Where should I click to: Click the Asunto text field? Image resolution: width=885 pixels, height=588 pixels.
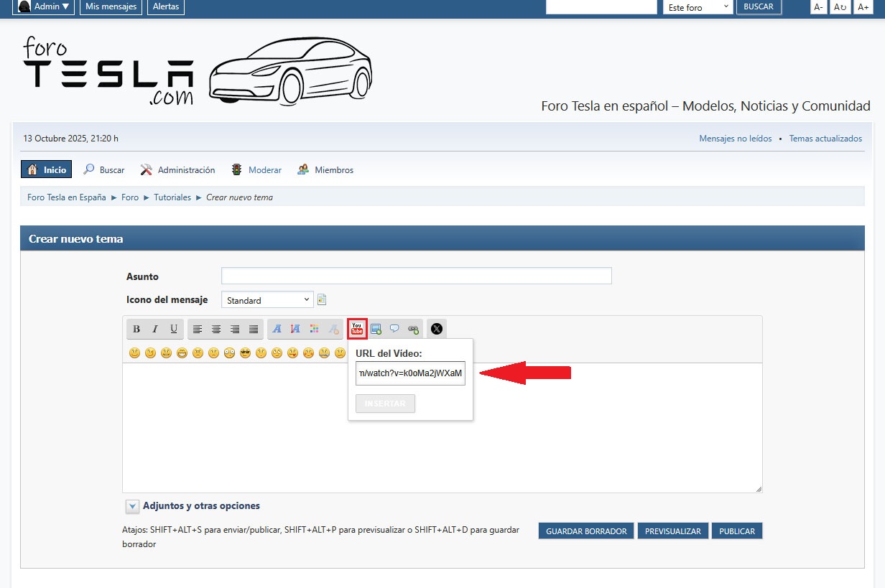coord(416,276)
